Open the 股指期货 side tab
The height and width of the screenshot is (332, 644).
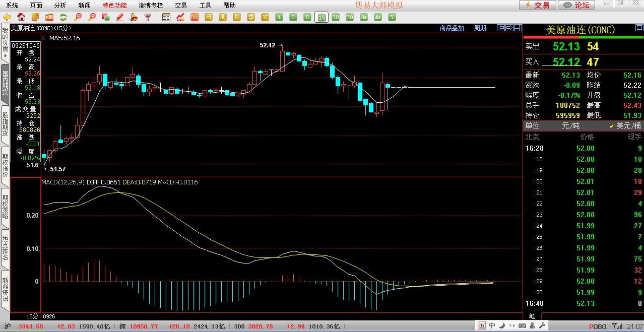pyautogui.click(x=5, y=124)
